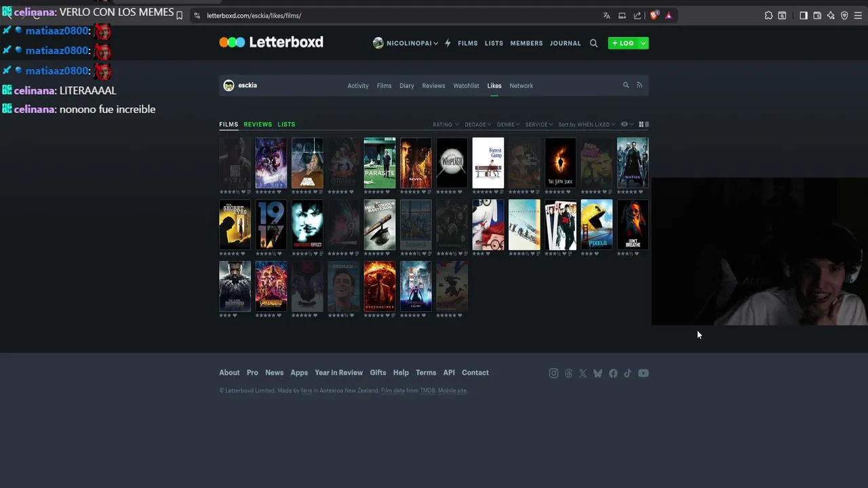Toggle the eye visibility filter

625,125
